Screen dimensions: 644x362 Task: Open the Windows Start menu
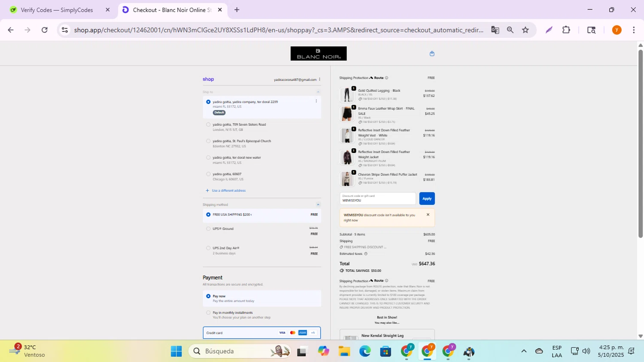pos(176,352)
